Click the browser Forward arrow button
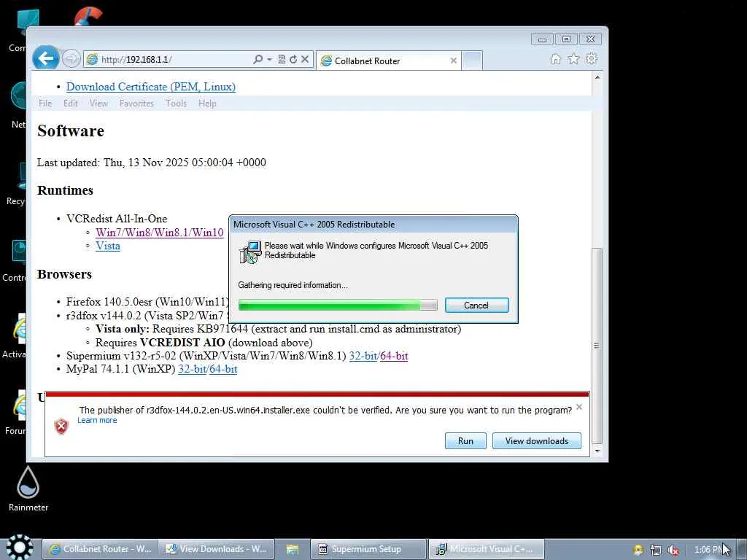The image size is (747, 560). click(x=71, y=59)
